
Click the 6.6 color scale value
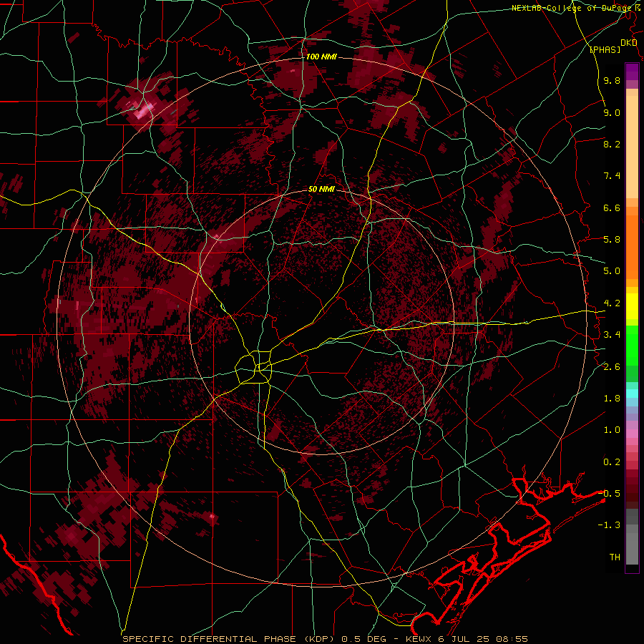point(612,208)
